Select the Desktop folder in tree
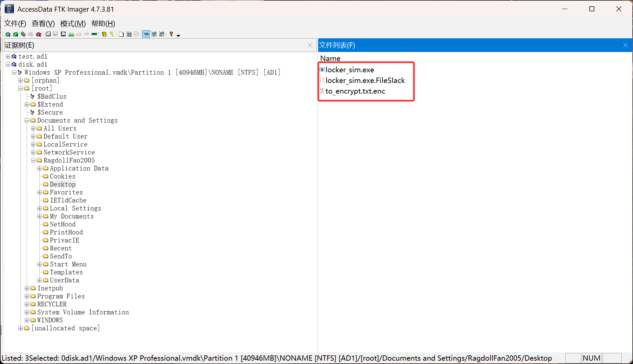Image resolution: width=633 pixels, height=364 pixels. tap(63, 184)
